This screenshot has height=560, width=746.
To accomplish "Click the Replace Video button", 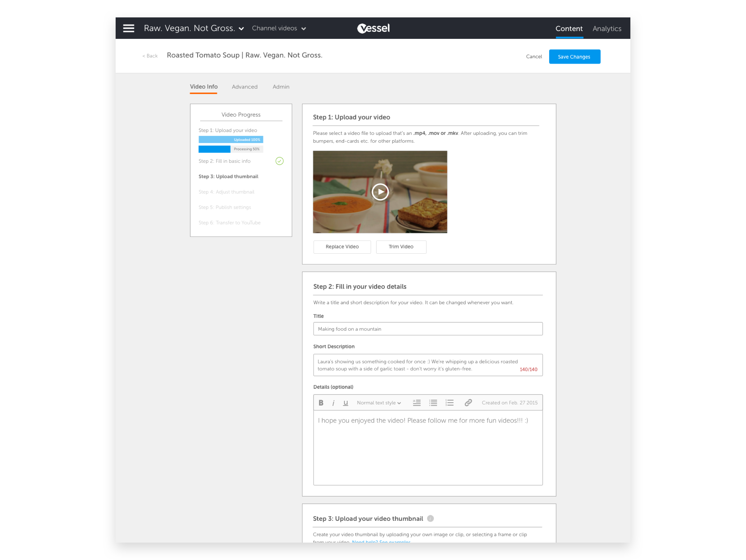I will (342, 247).
